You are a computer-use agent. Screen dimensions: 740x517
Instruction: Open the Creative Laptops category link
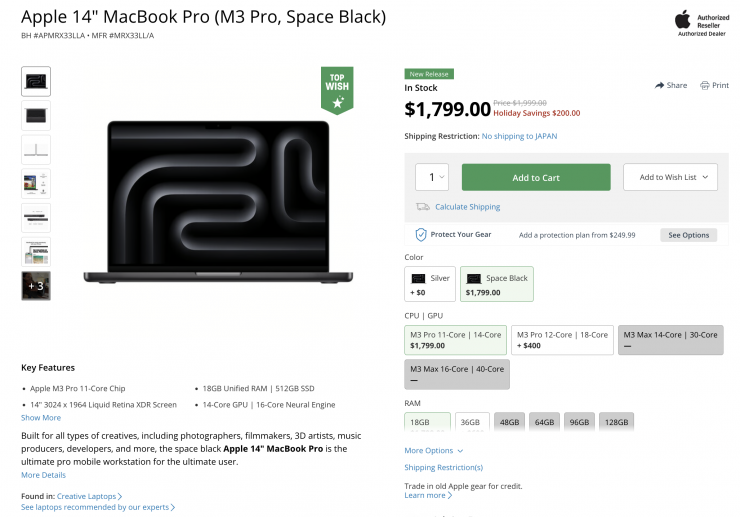89,496
